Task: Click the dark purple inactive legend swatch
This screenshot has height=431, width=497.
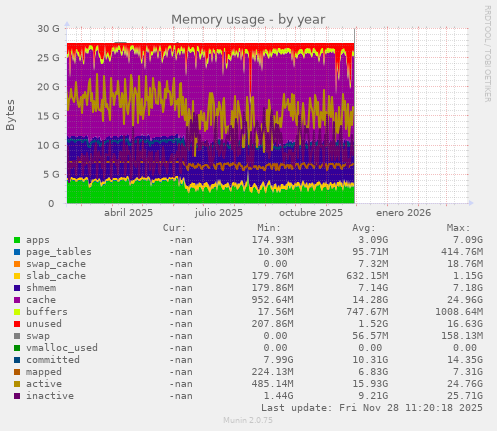Action: 17,396
